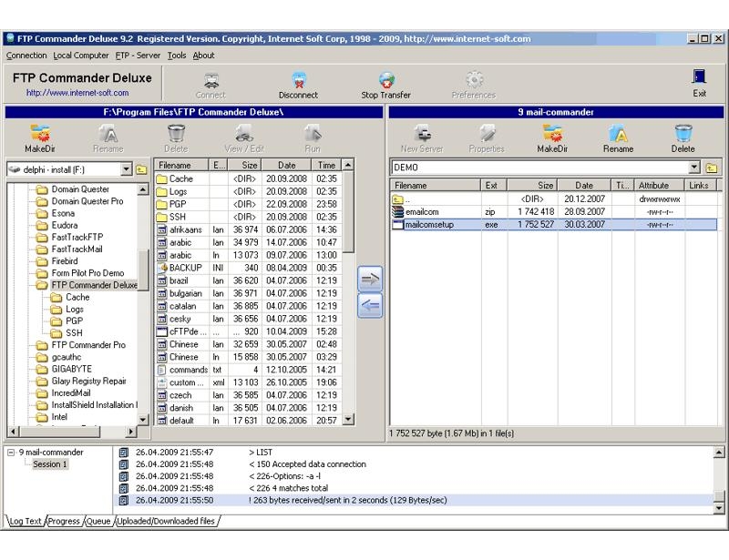Click local Rename icon in left panel

tap(108, 133)
